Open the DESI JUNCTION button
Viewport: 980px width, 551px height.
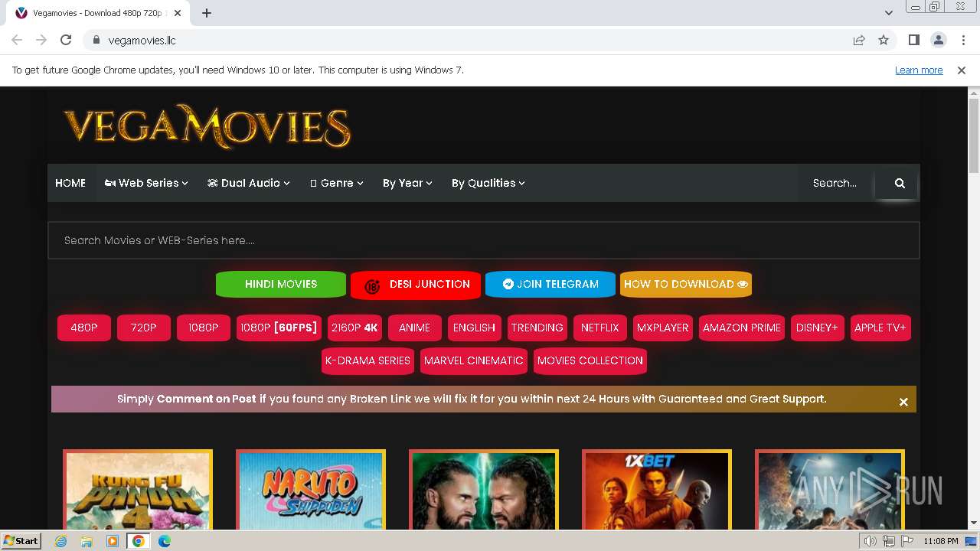(416, 284)
